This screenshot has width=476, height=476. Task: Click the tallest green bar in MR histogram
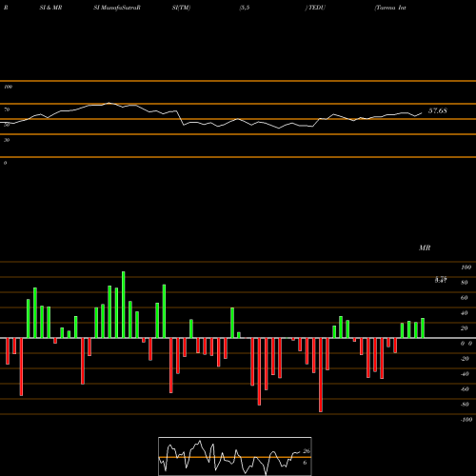click(124, 305)
